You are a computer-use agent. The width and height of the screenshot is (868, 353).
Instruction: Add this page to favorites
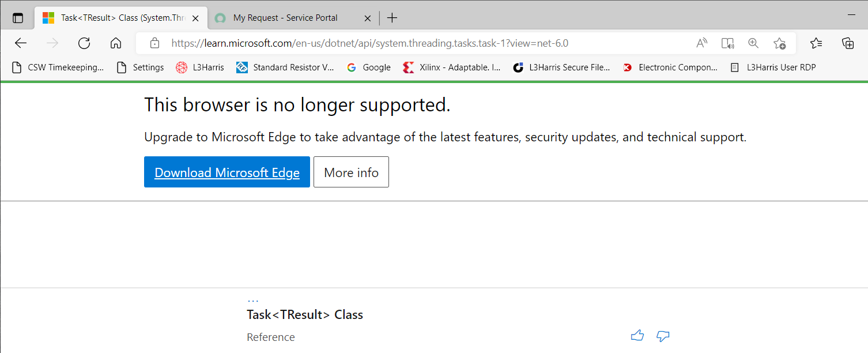[x=780, y=43]
